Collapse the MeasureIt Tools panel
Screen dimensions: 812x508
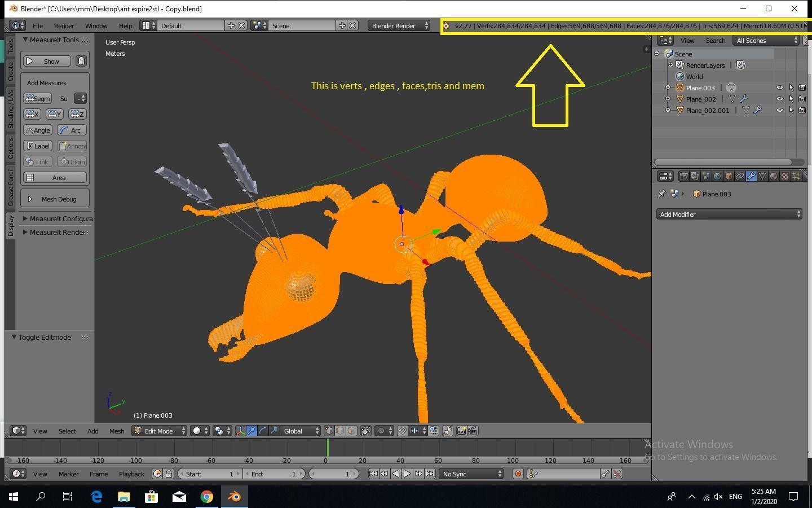[x=26, y=40]
